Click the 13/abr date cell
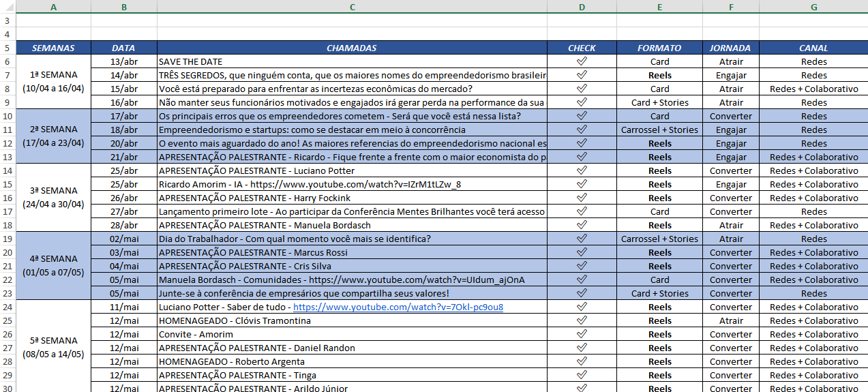The height and width of the screenshot is (392, 868). point(124,61)
